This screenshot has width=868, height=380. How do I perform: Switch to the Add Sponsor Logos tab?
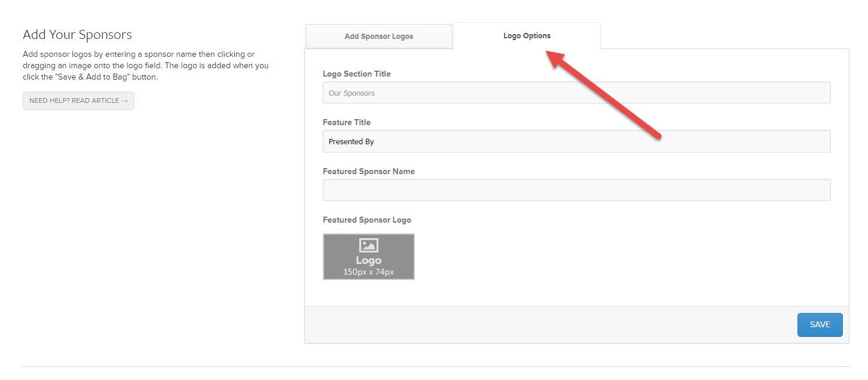click(378, 36)
